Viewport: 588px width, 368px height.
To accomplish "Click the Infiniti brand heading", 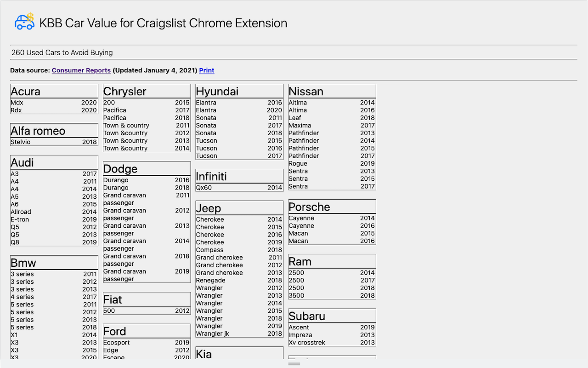I will [x=240, y=176].
